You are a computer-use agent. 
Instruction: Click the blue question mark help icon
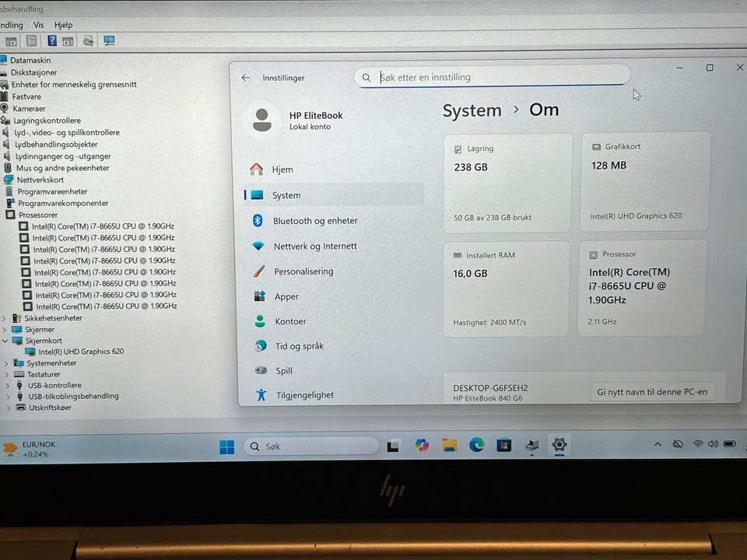click(52, 41)
